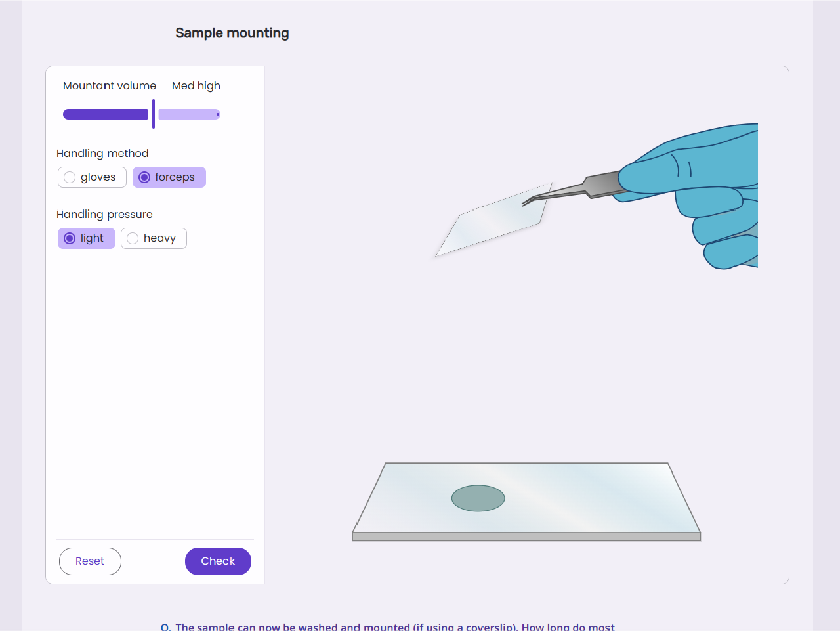Click the question text below the panel
This screenshot has height=631, width=840.
pyautogui.click(x=388, y=626)
